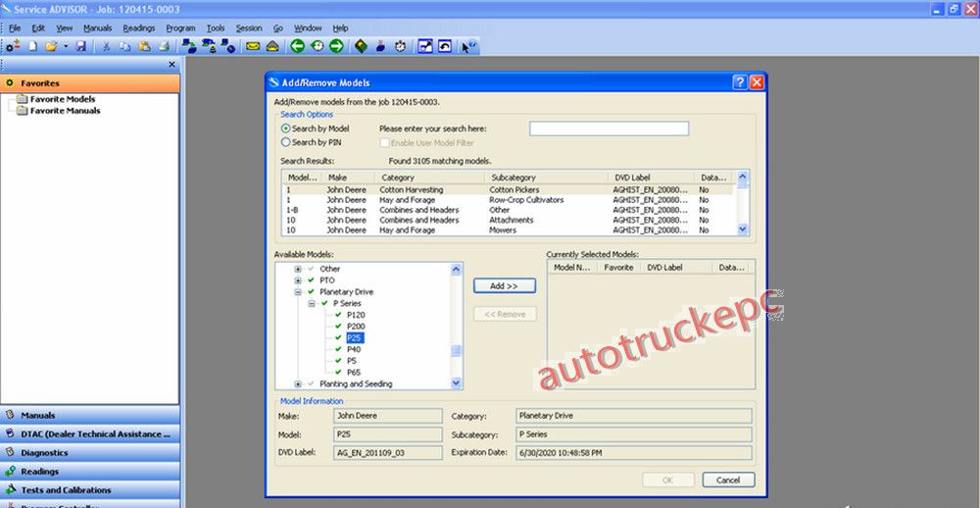The height and width of the screenshot is (508, 980).
Task: Select the P200 model in tree
Action: (x=356, y=327)
